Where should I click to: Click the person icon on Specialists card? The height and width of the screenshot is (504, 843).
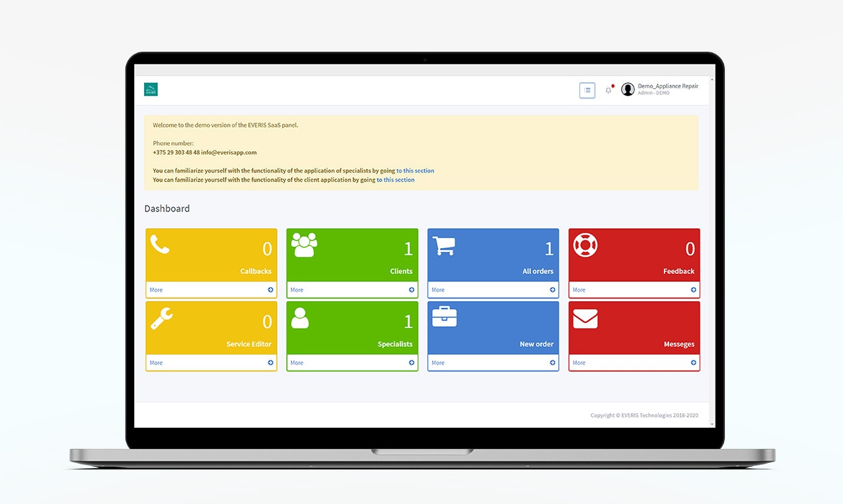pos(300,318)
